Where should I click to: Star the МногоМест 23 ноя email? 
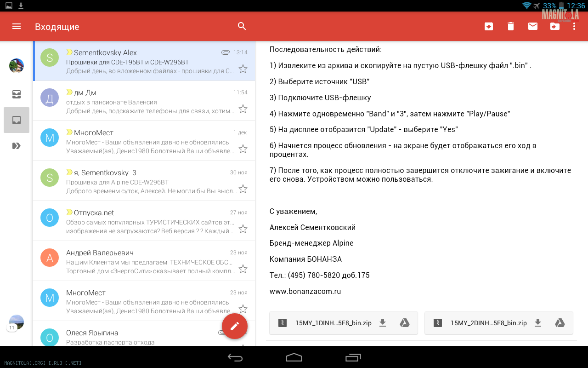(243, 309)
